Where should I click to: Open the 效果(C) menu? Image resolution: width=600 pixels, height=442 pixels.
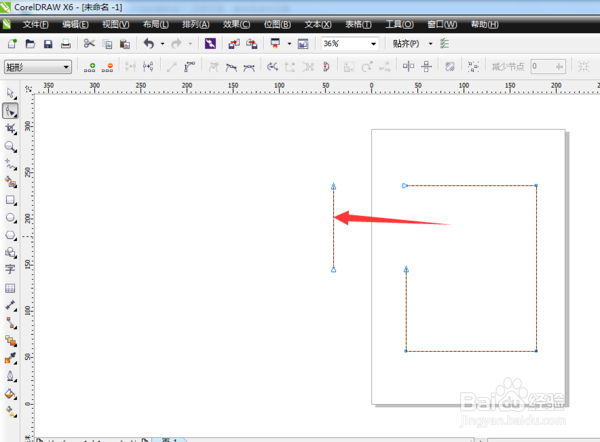coord(236,25)
